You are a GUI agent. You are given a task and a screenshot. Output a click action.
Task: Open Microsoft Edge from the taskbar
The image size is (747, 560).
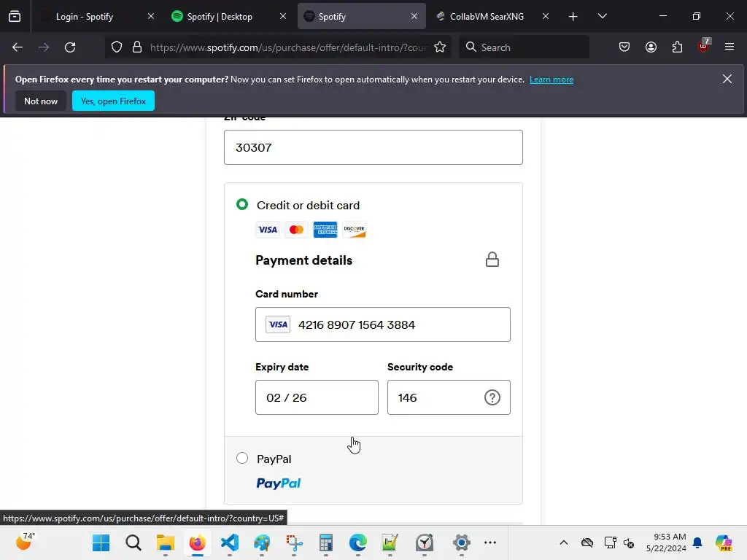tap(357, 542)
